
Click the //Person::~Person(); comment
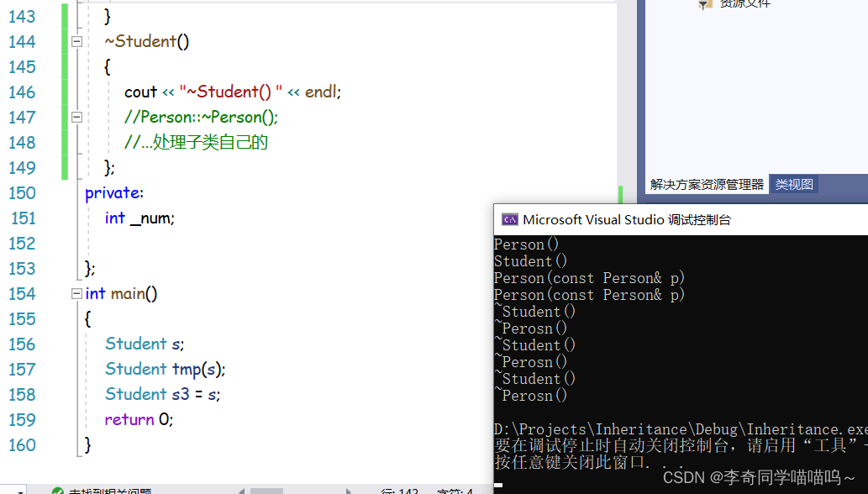[x=201, y=118]
